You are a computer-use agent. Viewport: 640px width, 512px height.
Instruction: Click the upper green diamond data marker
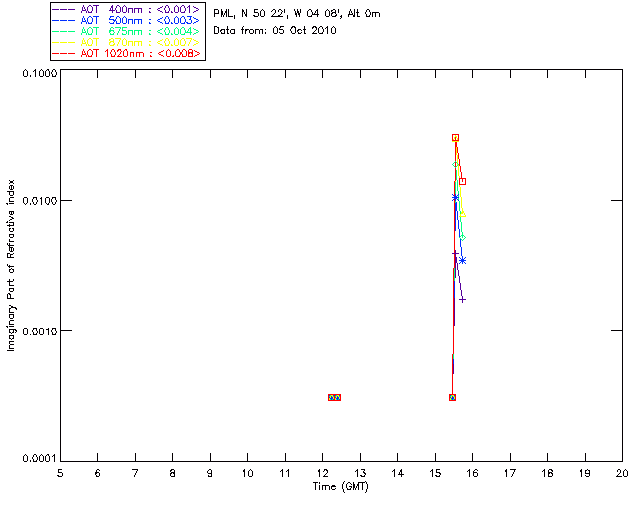pos(455,165)
